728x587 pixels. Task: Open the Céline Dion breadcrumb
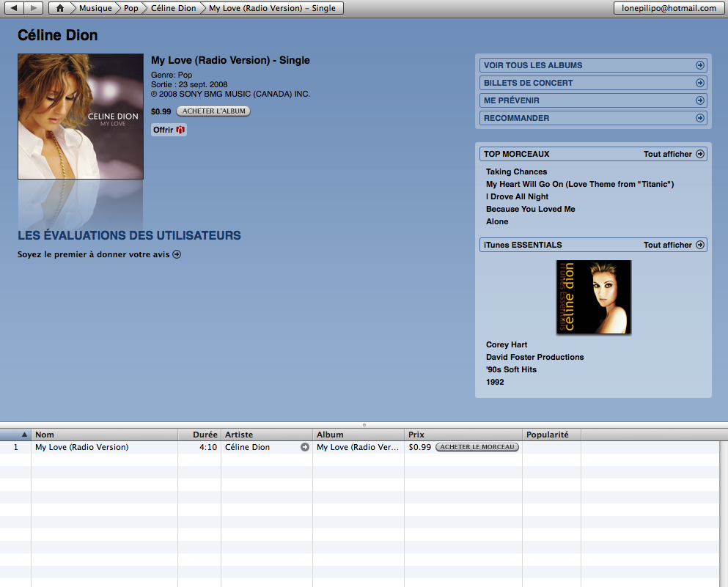[173, 8]
